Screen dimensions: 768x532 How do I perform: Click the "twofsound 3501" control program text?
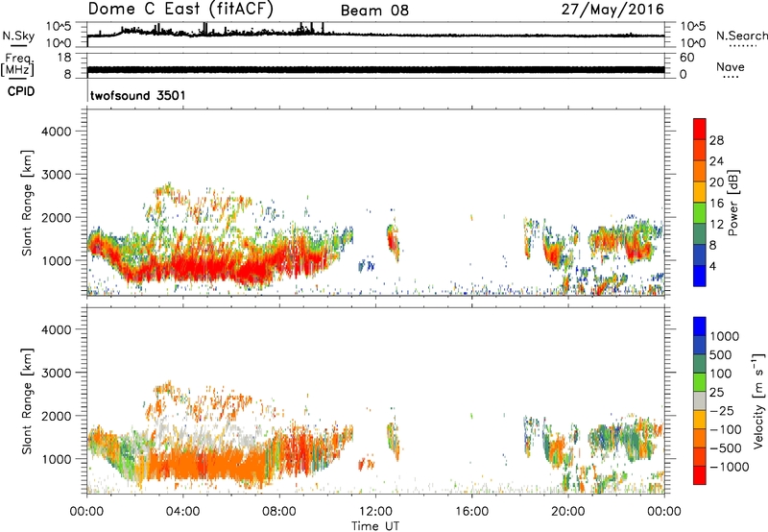tap(138, 95)
